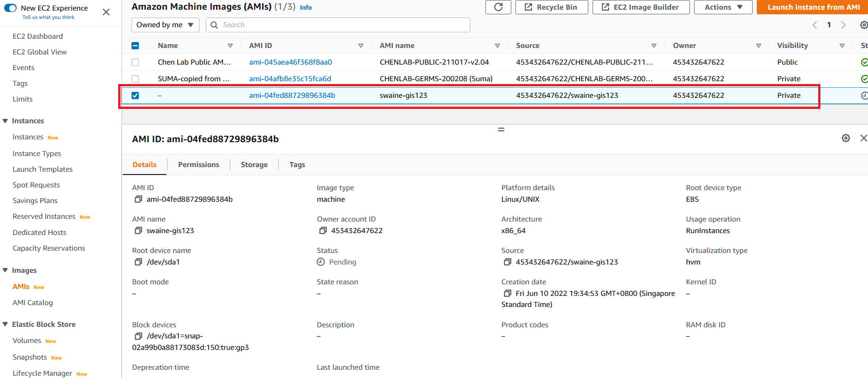Open the Actions dropdown menu

(723, 7)
